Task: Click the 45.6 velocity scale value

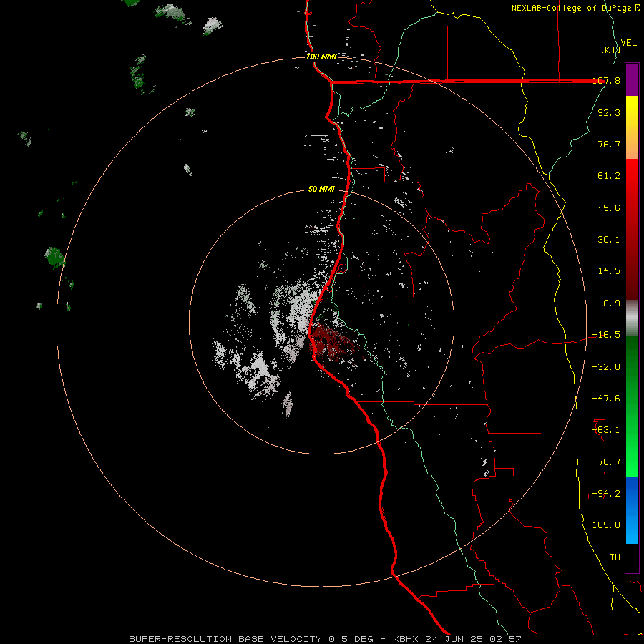Action: coord(609,208)
